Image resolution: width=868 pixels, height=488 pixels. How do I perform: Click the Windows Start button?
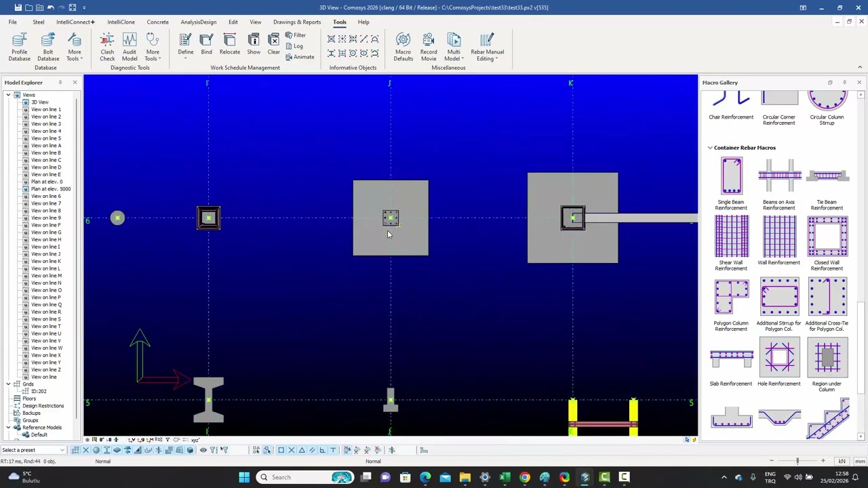(244, 477)
